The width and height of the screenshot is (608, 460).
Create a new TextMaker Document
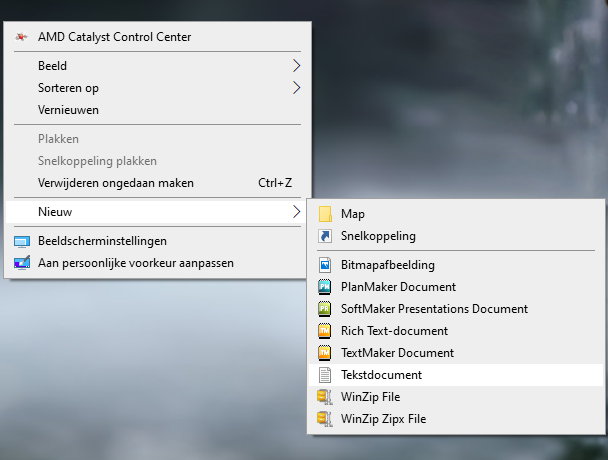click(x=397, y=353)
